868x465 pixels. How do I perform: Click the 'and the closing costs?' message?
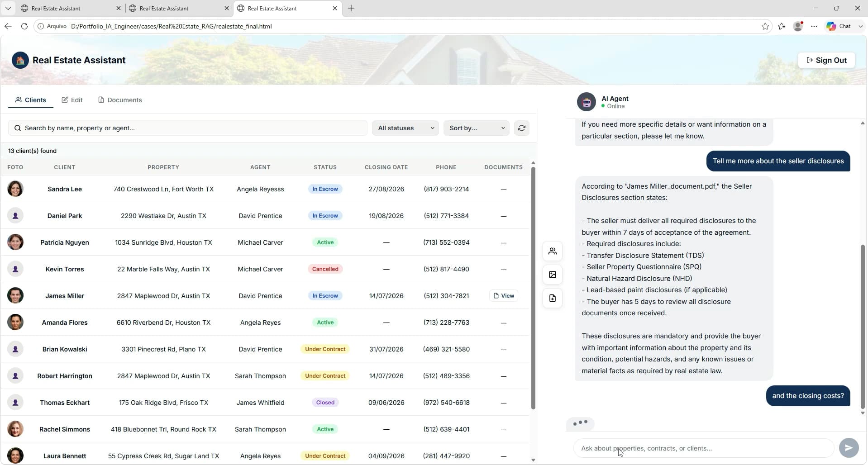coord(808,395)
